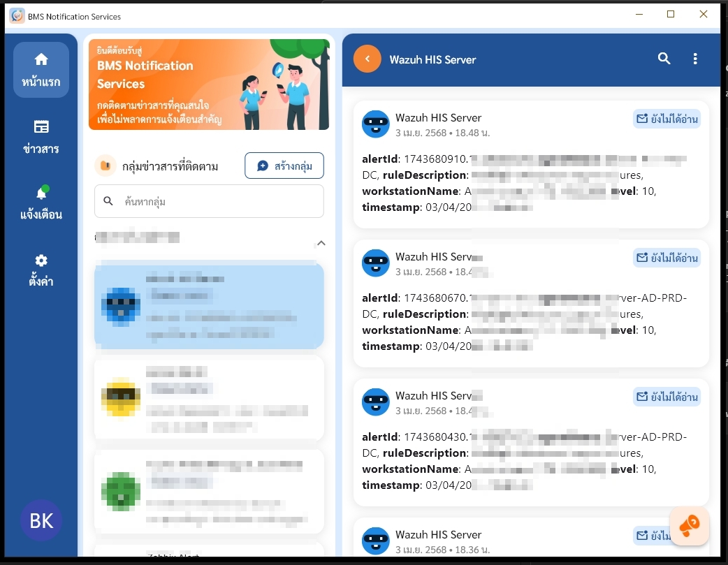Click the orange back arrow in the chat header
This screenshot has width=728, height=565.
[x=367, y=59]
